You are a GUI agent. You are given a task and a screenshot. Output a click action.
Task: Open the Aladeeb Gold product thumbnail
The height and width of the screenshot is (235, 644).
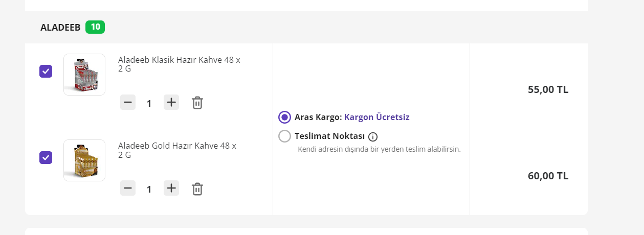click(84, 160)
